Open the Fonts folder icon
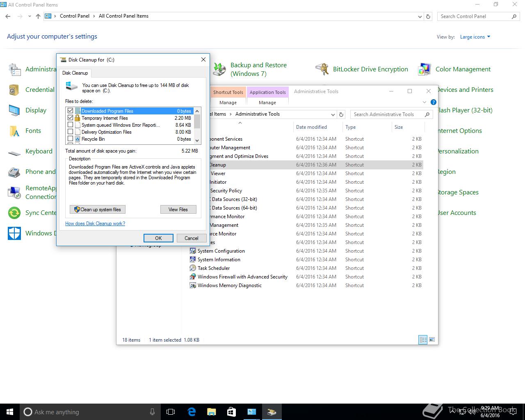The image size is (525, 420). pyautogui.click(x=14, y=131)
